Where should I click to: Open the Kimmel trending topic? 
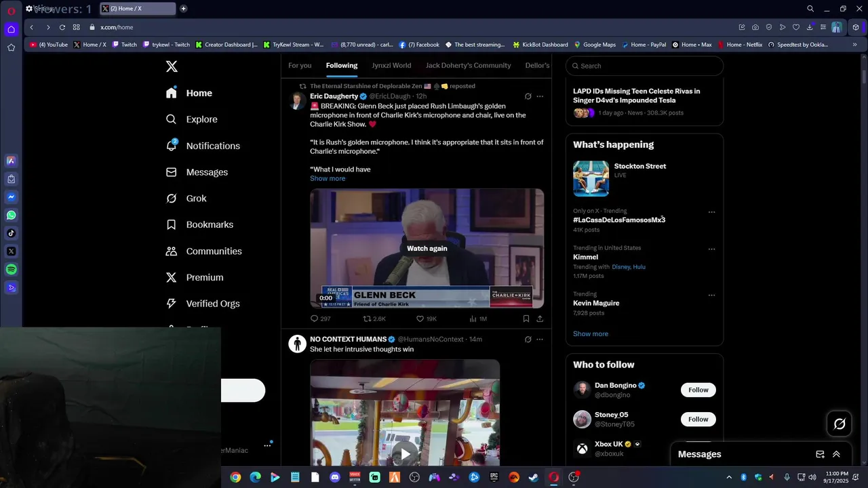[x=586, y=257]
